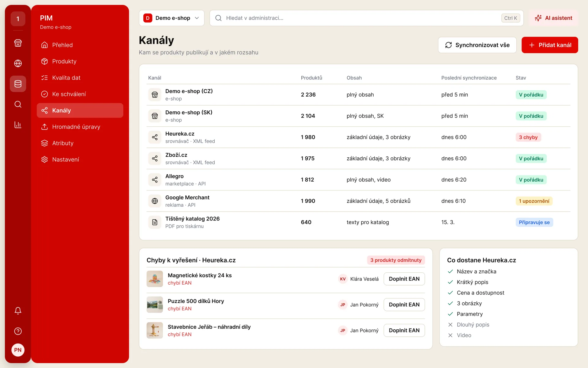The image size is (588, 368).
Task: Go to Přehled in the sidebar
Action: (80, 45)
